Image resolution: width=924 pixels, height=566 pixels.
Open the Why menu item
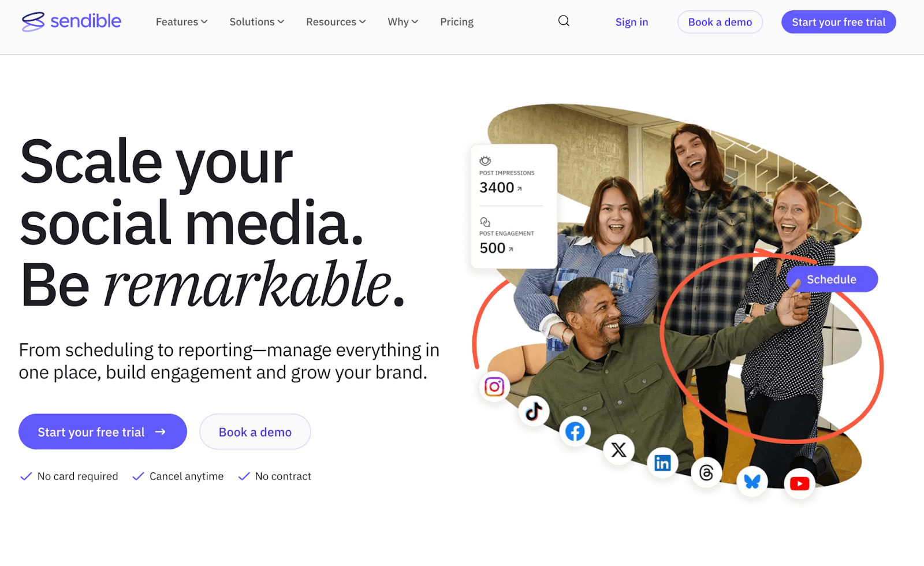pyautogui.click(x=402, y=21)
